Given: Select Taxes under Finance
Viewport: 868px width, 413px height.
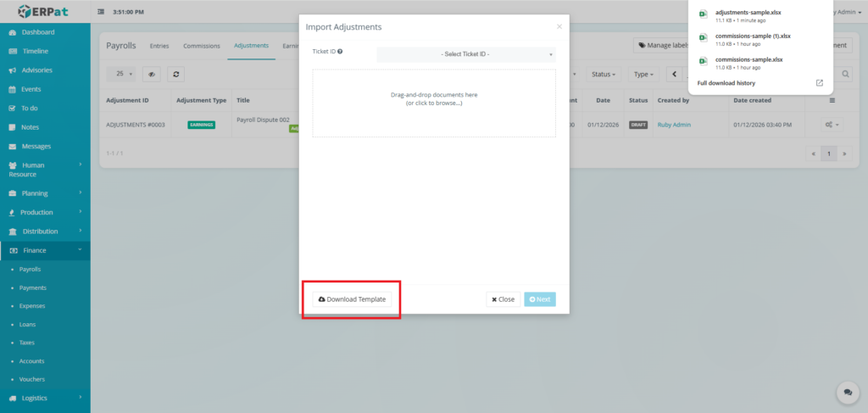Looking at the screenshot, I should tap(26, 343).
